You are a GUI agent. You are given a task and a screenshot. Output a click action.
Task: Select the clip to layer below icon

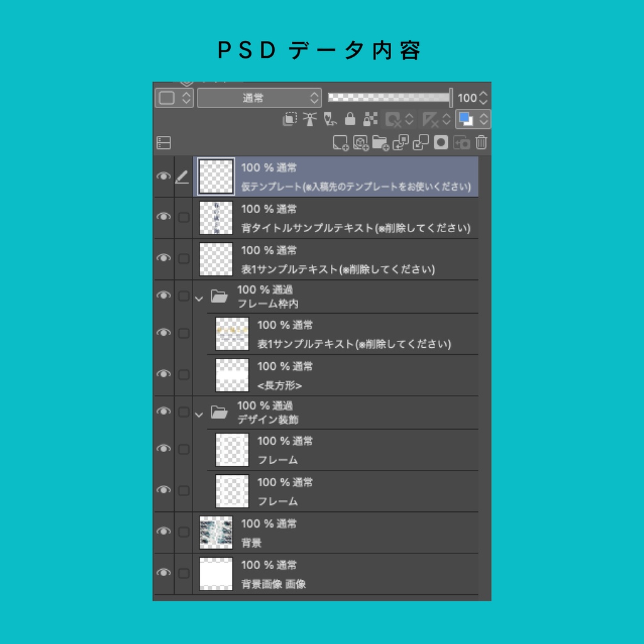291,119
